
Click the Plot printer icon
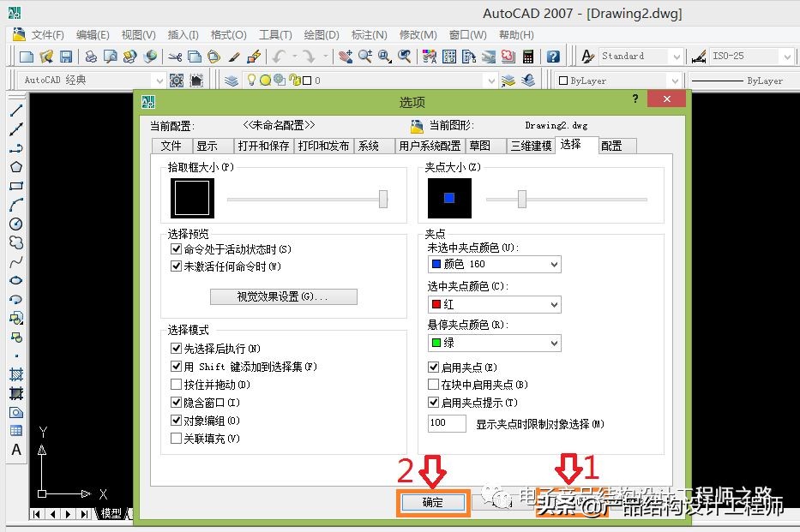coord(91,57)
